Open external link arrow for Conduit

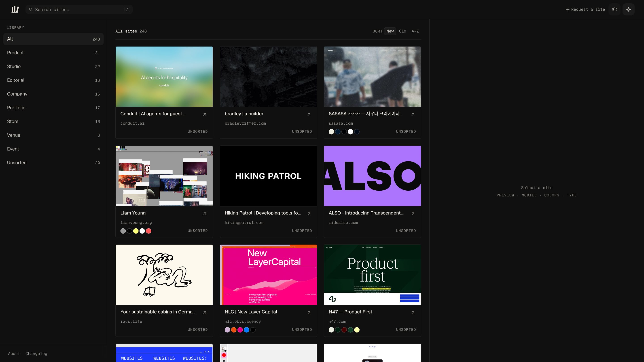205,114
